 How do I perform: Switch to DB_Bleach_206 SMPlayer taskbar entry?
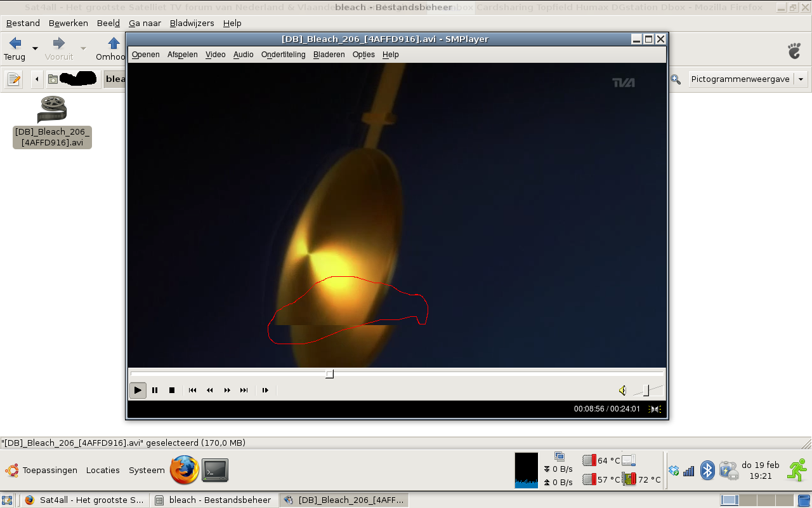point(343,500)
